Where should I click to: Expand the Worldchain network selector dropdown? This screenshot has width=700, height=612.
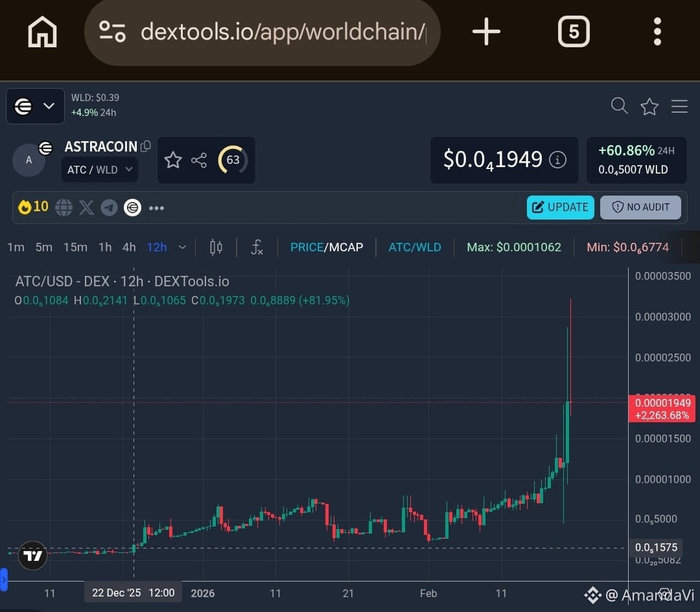tap(35, 106)
